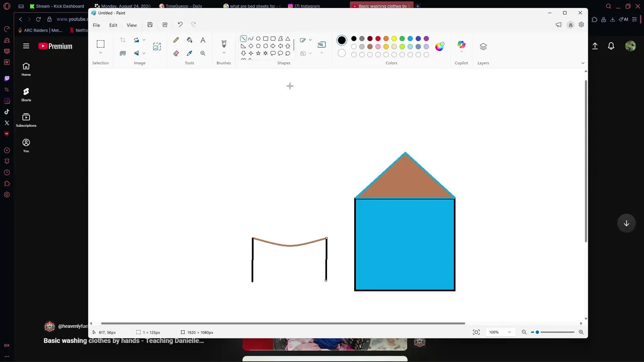Screen dimensions: 644x362
Task: Click the Paint account profile icon
Action: pos(571,25)
